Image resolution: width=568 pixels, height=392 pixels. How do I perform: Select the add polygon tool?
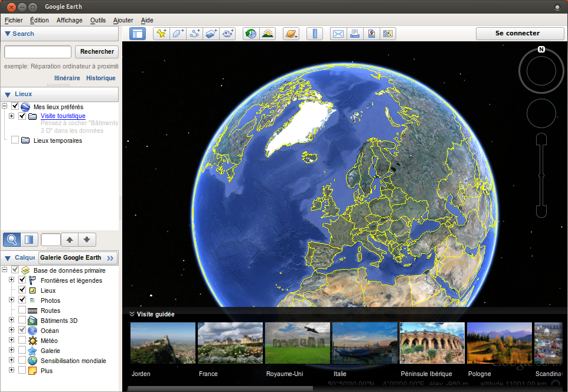pos(178,34)
